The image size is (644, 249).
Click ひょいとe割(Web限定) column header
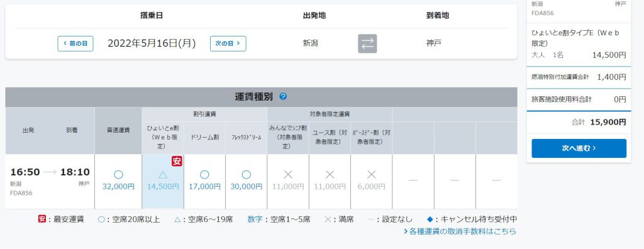point(163,138)
